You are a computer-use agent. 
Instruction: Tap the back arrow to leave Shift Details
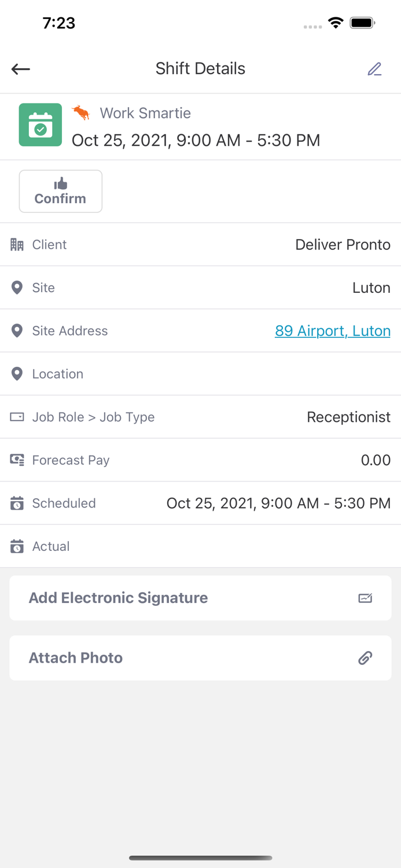click(x=20, y=69)
